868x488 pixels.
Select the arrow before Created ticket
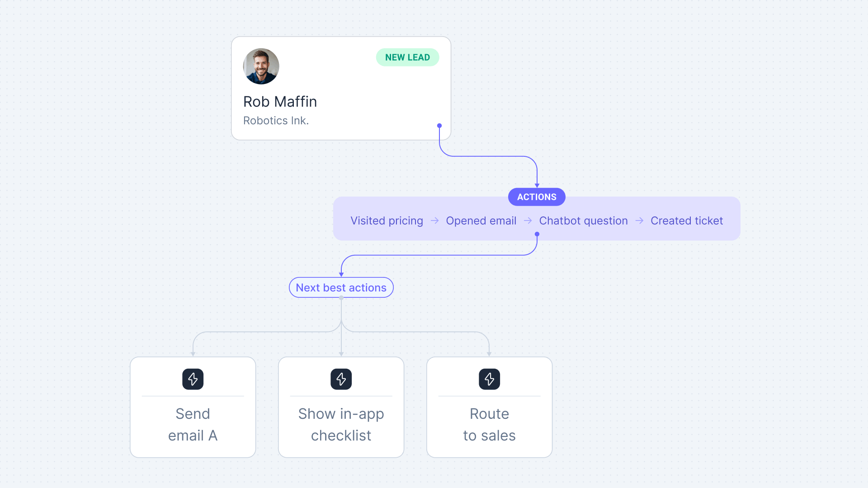click(x=639, y=221)
